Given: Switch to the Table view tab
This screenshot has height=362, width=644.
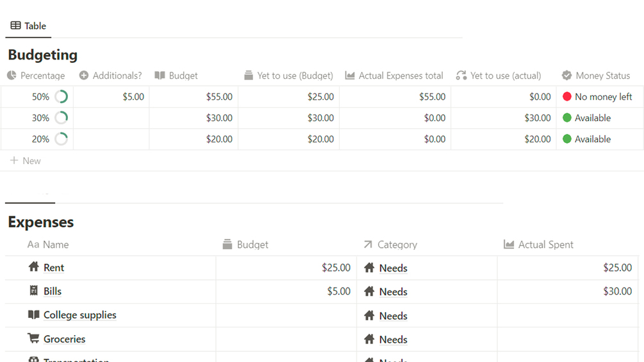Looking at the screenshot, I should point(28,26).
